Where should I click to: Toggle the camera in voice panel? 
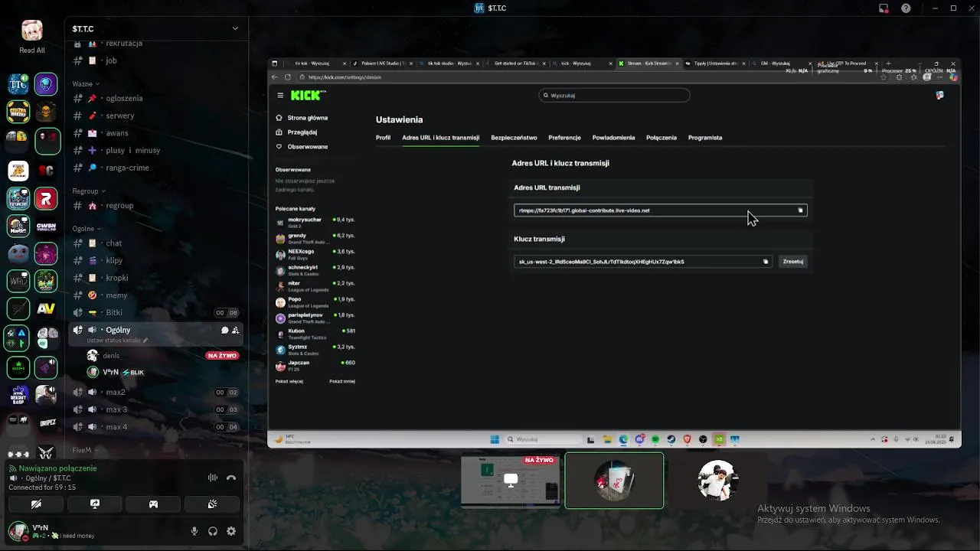coord(36,504)
